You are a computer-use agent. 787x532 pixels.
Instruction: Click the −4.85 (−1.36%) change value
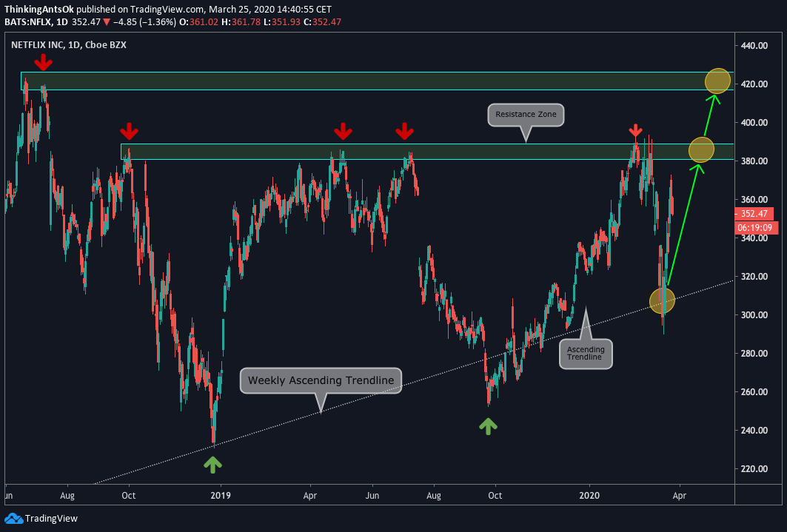point(144,22)
